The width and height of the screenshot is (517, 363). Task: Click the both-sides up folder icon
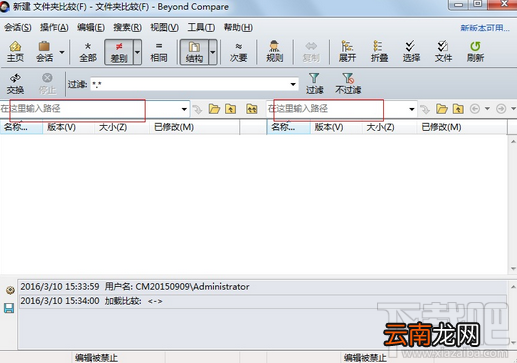tap(252, 109)
